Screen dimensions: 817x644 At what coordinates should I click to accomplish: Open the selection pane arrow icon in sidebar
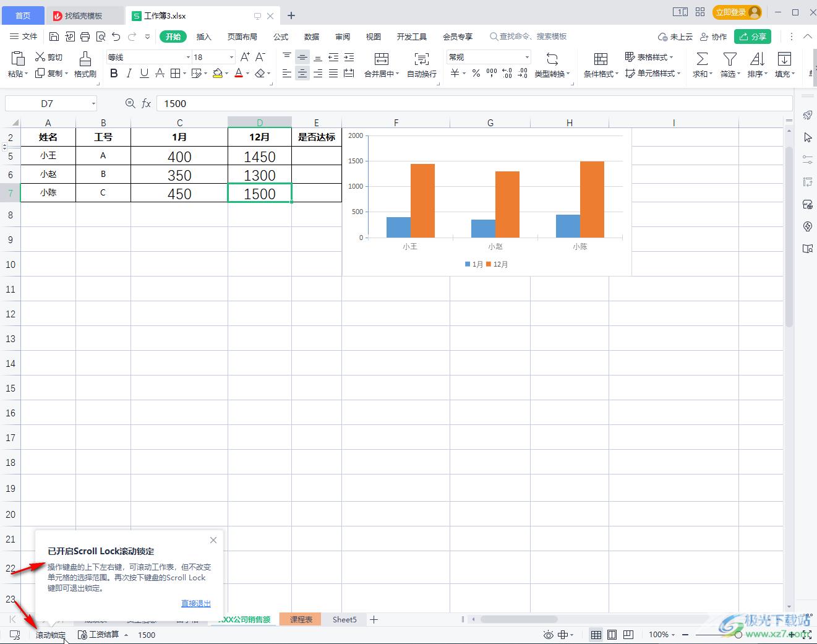808,137
